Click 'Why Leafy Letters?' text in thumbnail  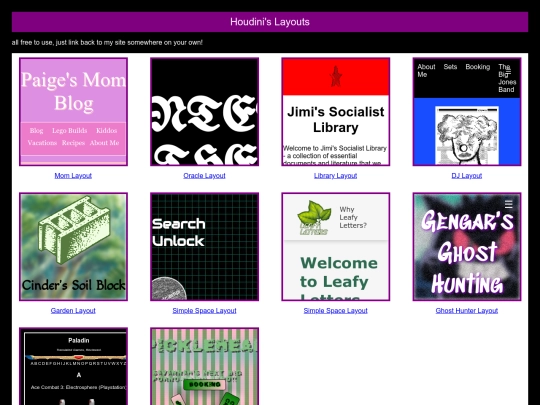click(x=353, y=217)
